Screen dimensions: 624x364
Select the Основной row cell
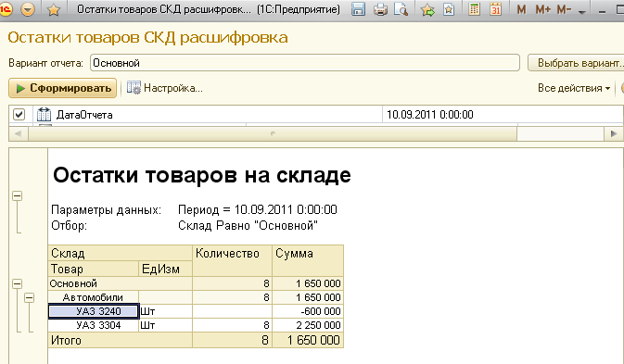coord(121,283)
